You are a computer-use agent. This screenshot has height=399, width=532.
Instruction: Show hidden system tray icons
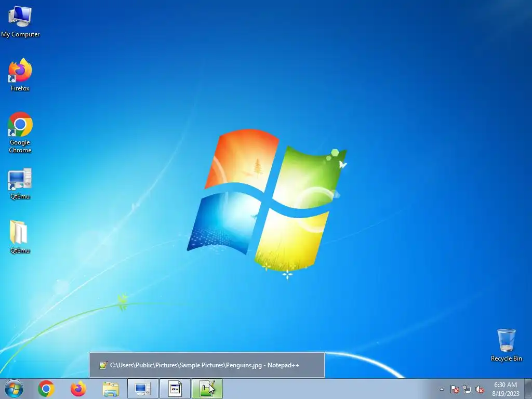pyautogui.click(x=442, y=389)
